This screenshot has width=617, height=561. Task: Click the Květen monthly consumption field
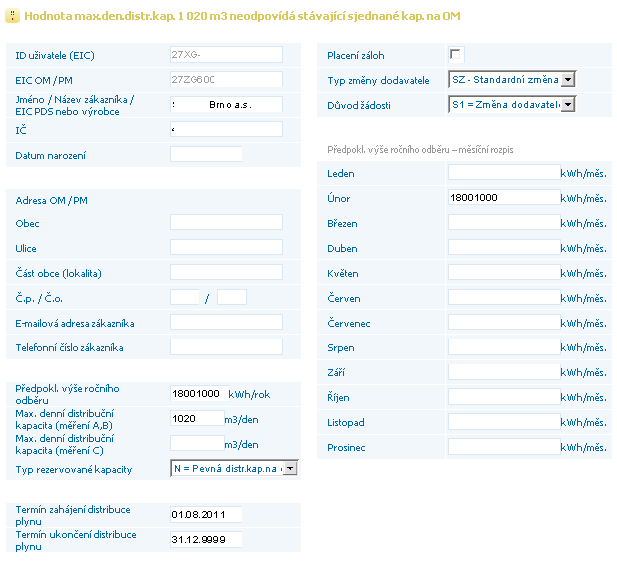504,272
